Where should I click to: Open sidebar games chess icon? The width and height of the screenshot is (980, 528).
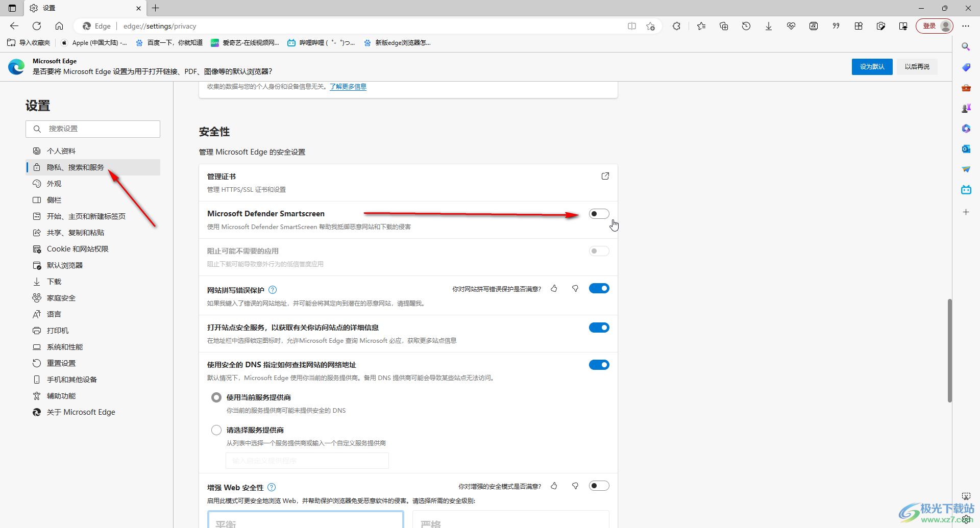point(966,108)
